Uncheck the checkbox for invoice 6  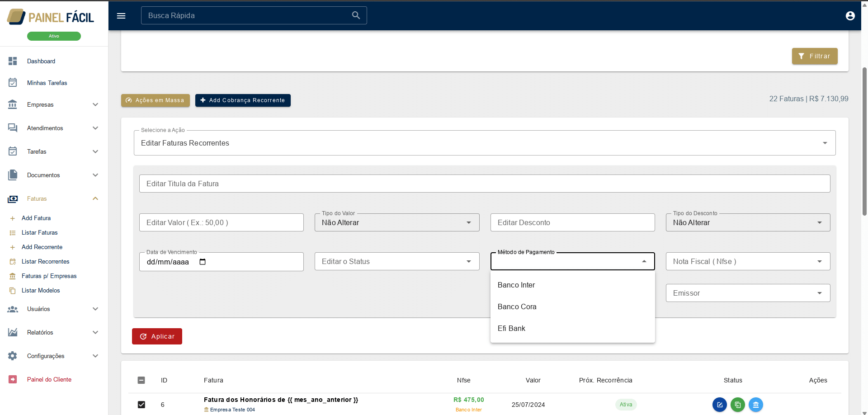(x=142, y=405)
